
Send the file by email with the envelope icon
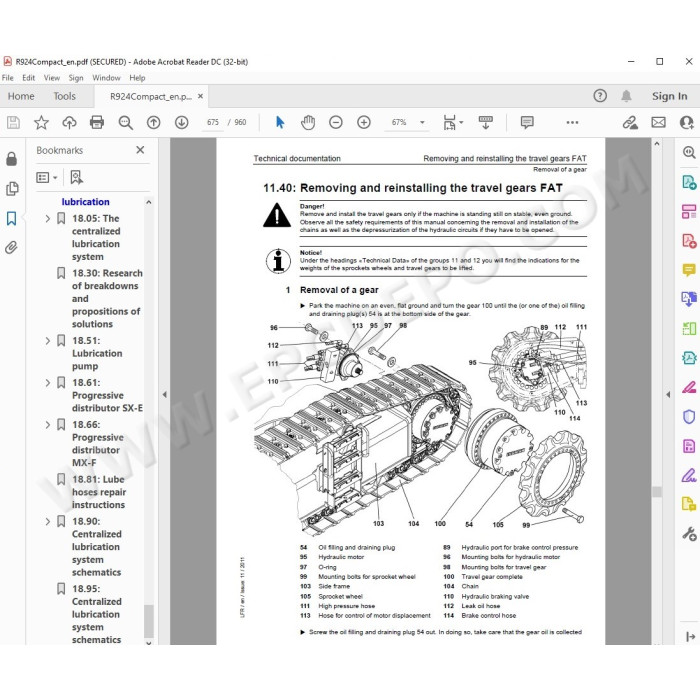(x=658, y=122)
